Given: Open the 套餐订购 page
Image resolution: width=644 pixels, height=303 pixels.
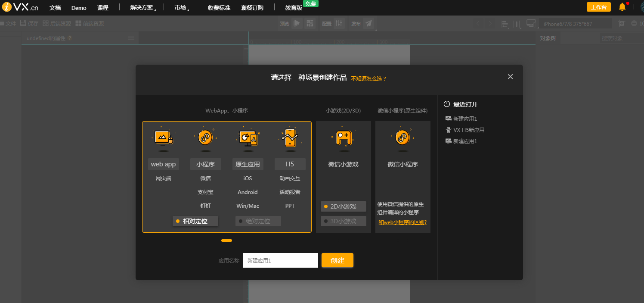Looking at the screenshot, I should (x=252, y=8).
